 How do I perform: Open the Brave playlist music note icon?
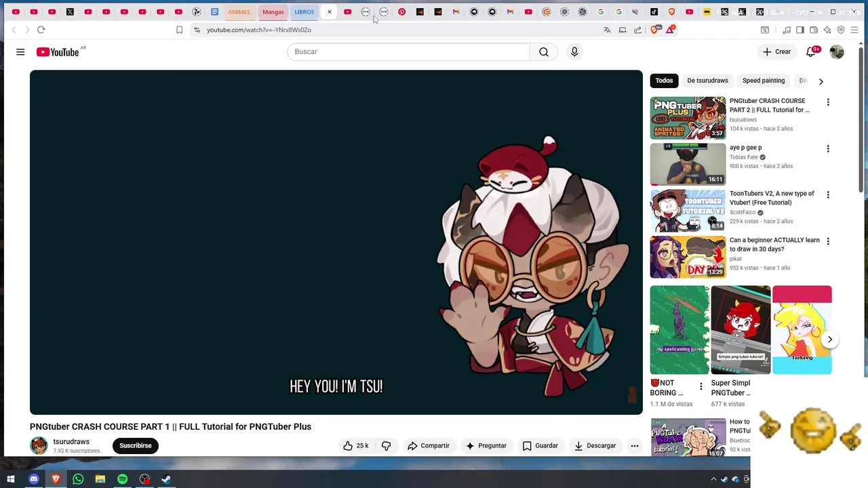787,30
